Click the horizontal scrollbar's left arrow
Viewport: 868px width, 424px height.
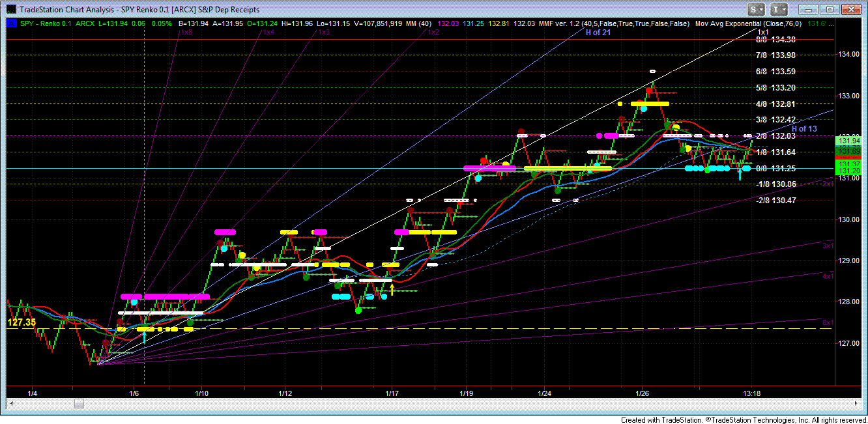tap(10, 404)
